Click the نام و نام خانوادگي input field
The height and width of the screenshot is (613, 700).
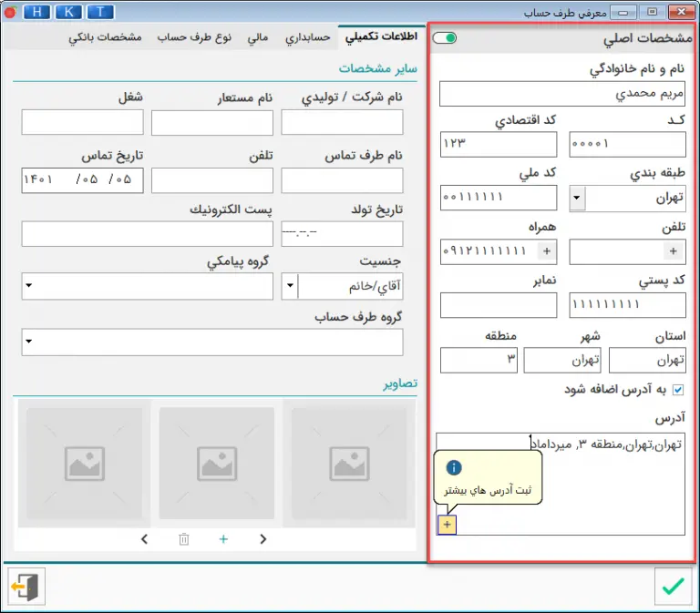561,94
